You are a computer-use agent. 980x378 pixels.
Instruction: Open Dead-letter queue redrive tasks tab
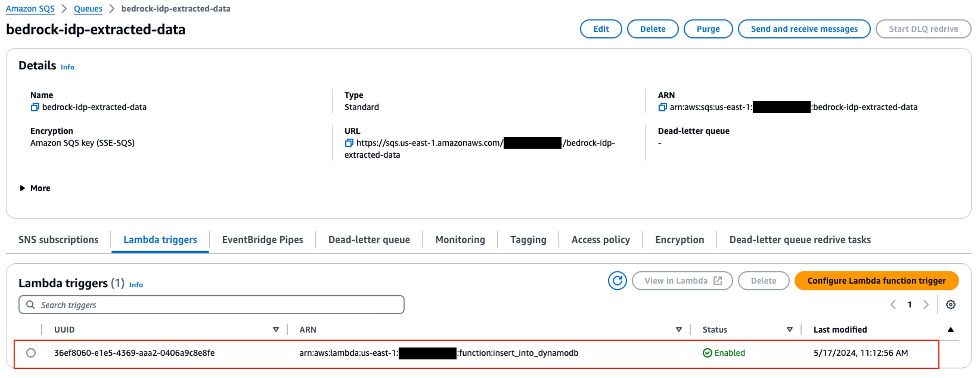point(800,240)
